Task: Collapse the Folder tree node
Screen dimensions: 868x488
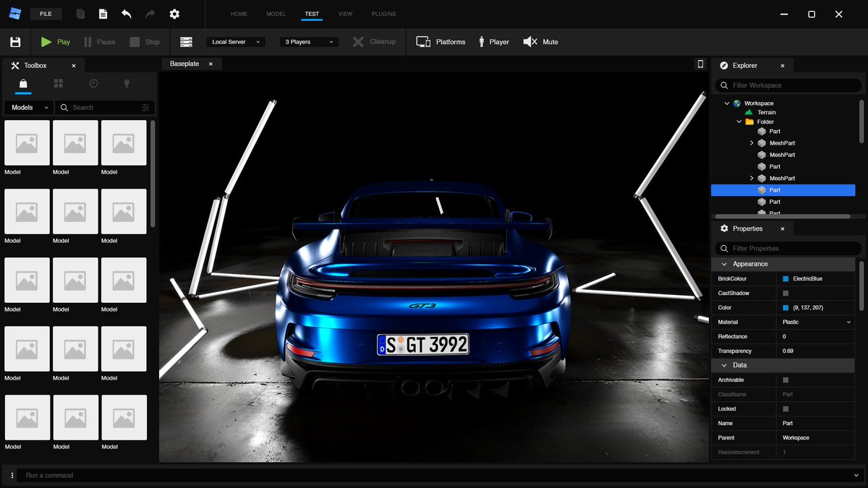Action: 739,121
